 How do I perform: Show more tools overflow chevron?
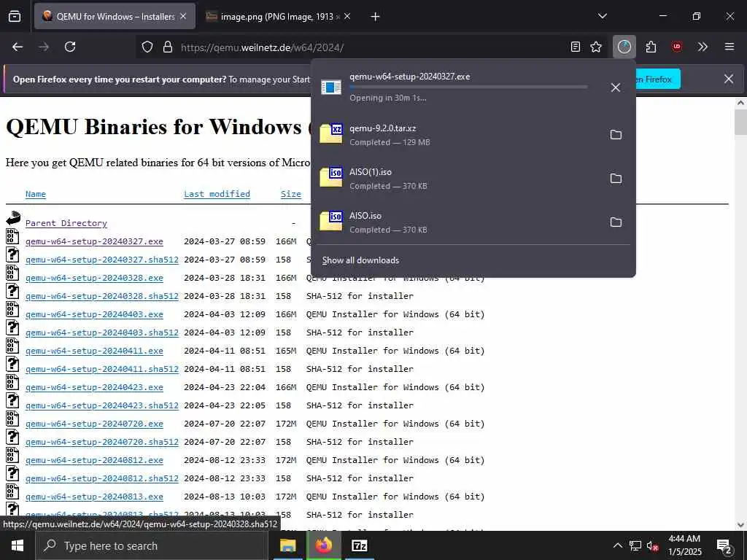[703, 47]
